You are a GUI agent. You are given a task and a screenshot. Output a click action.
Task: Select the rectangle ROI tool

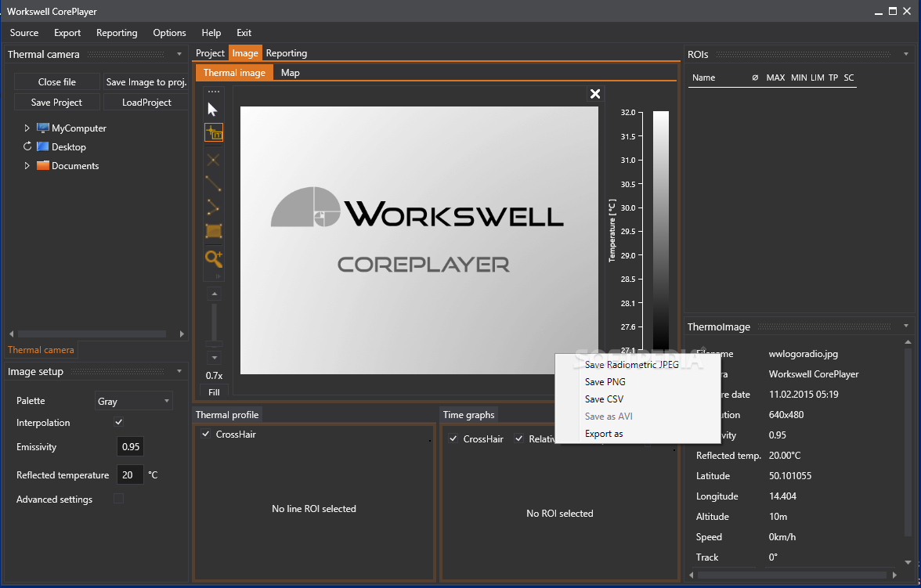214,231
